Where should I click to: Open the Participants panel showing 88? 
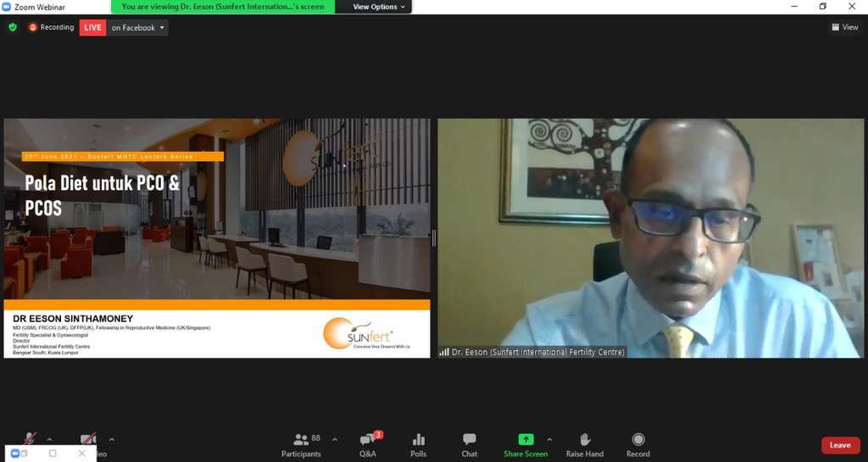pyautogui.click(x=301, y=445)
